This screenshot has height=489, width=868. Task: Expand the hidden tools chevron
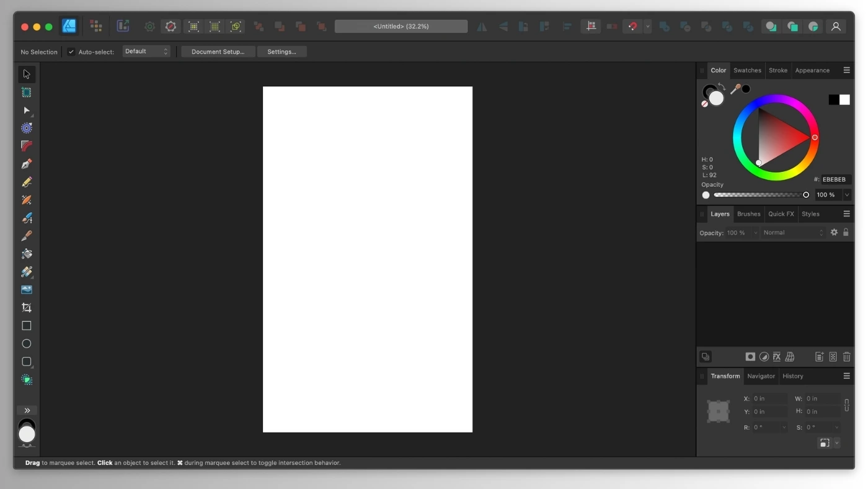click(x=27, y=410)
